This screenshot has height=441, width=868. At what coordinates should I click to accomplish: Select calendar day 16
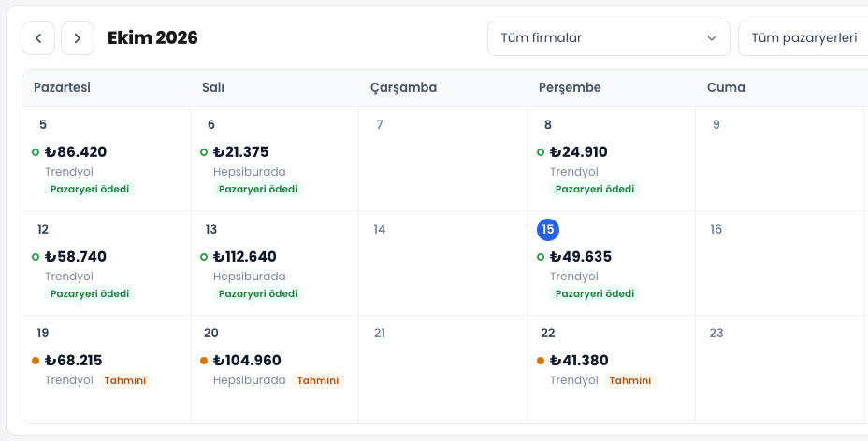click(x=716, y=229)
